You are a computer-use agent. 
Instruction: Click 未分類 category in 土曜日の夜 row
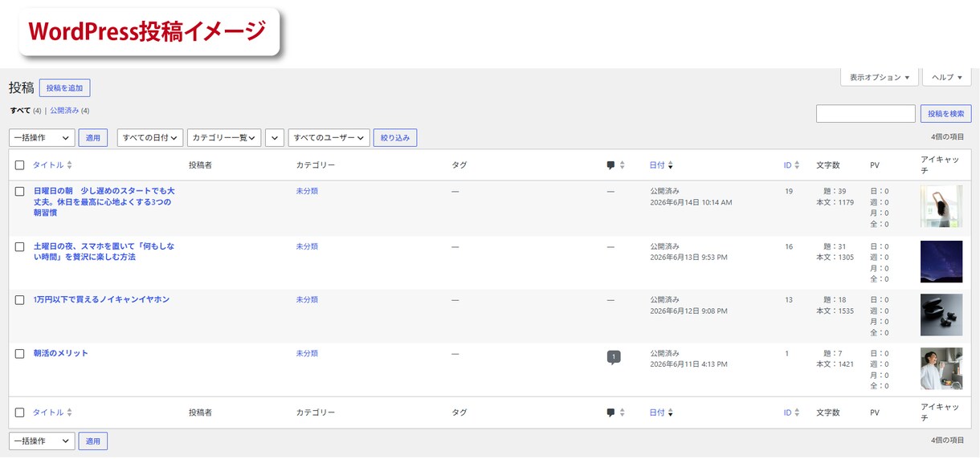[x=307, y=246]
